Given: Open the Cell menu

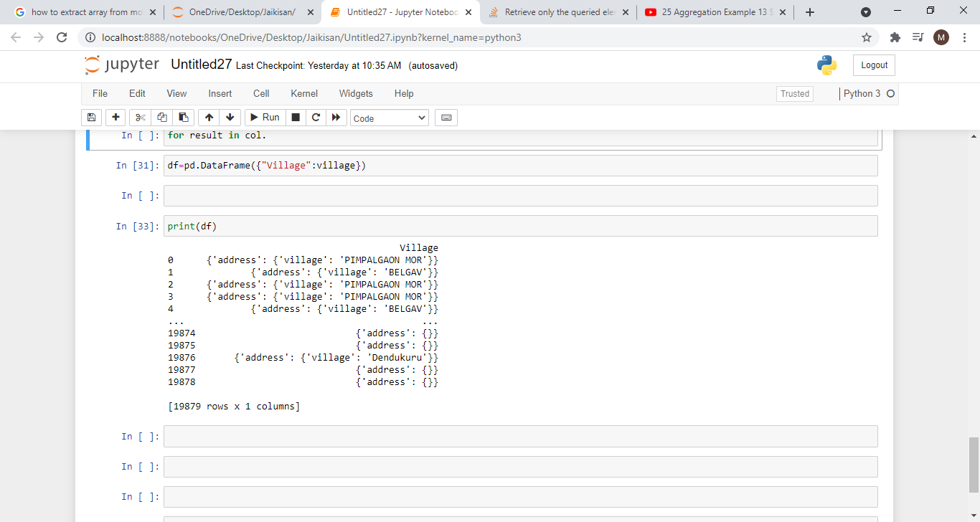Looking at the screenshot, I should 261,94.
